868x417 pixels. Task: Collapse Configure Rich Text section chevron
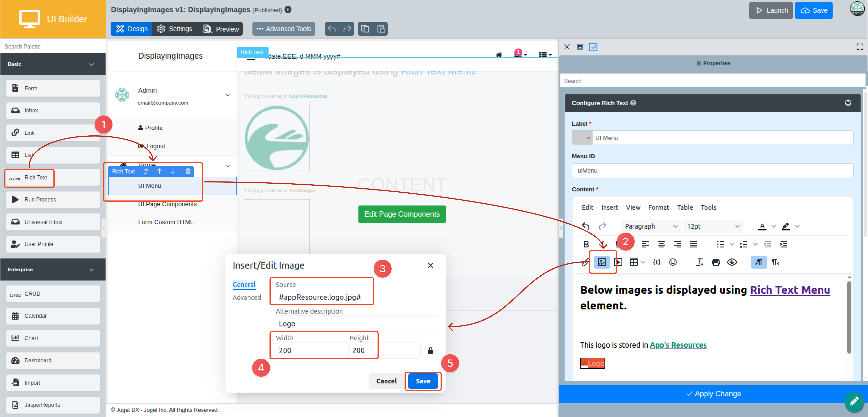pos(848,103)
